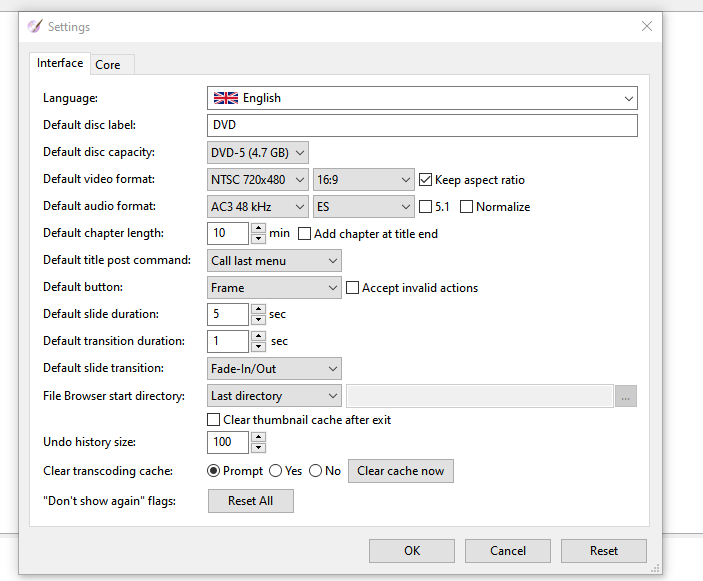Increase the default chapter length spinner
This screenshot has width=703, height=581.
coord(258,228)
